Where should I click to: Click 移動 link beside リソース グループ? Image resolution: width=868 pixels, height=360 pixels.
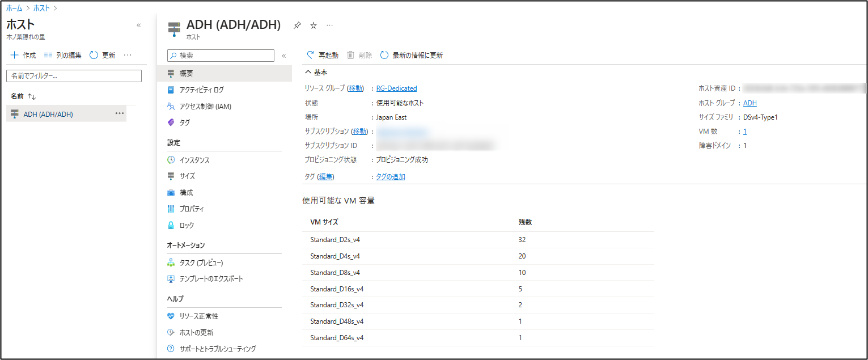355,88
